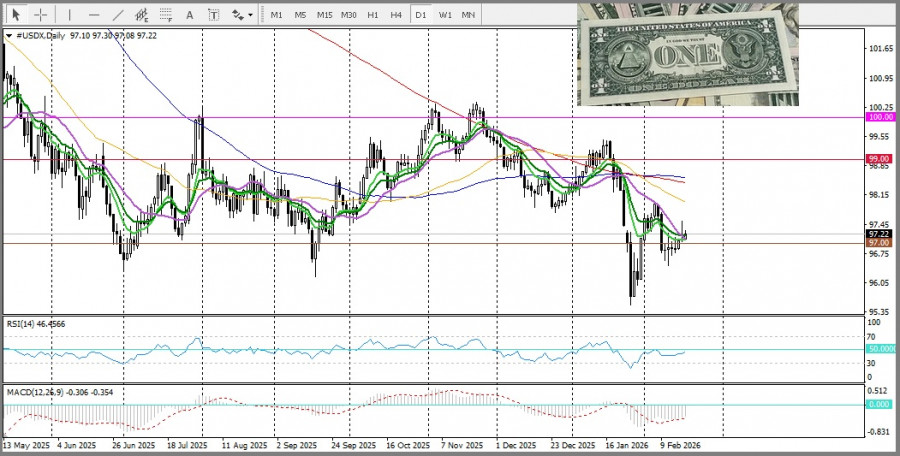Switch to M1 timeframe
This screenshot has width=900, height=456.
coord(276,15)
